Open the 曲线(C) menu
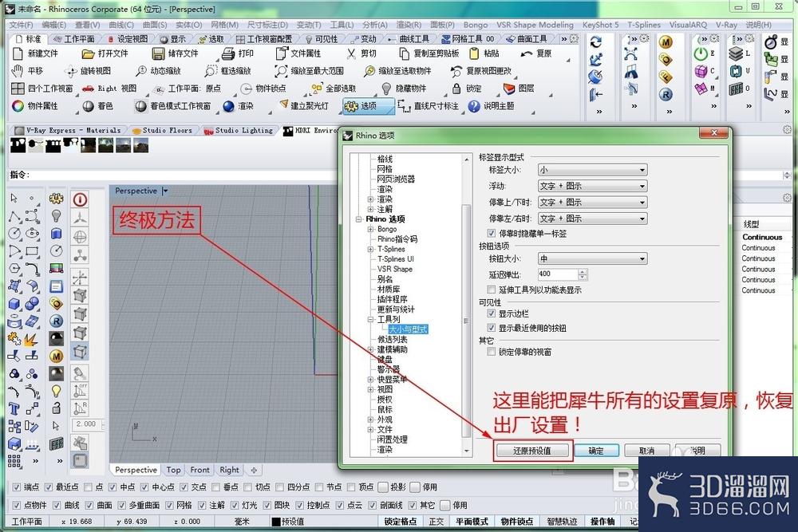This screenshot has height=532, width=798. 121,25
